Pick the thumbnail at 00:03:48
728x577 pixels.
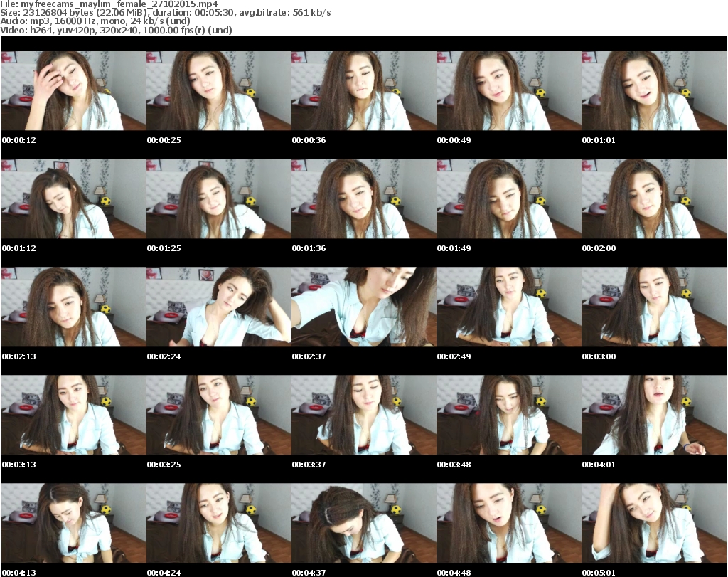[x=509, y=415]
